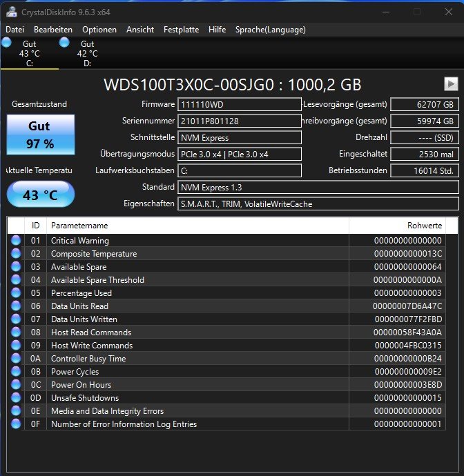Click the status orb for Available Spare row

[x=16, y=266]
